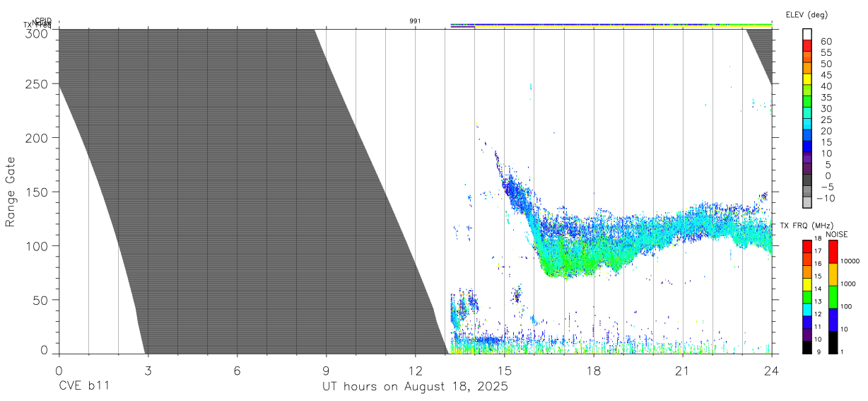Click the '991' CPID value above the plot
This screenshot has height=401, width=868.
coord(415,21)
